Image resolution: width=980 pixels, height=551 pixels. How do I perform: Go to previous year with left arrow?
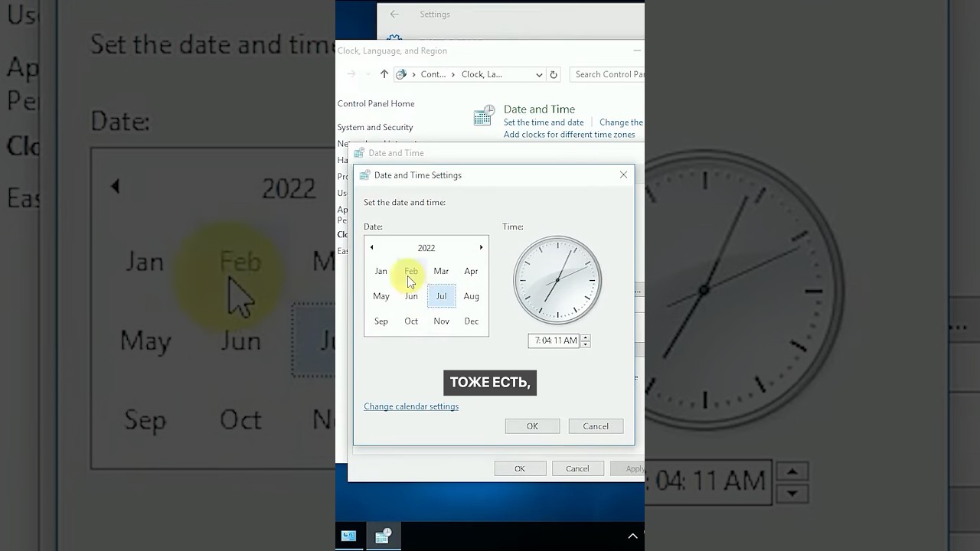pos(371,247)
